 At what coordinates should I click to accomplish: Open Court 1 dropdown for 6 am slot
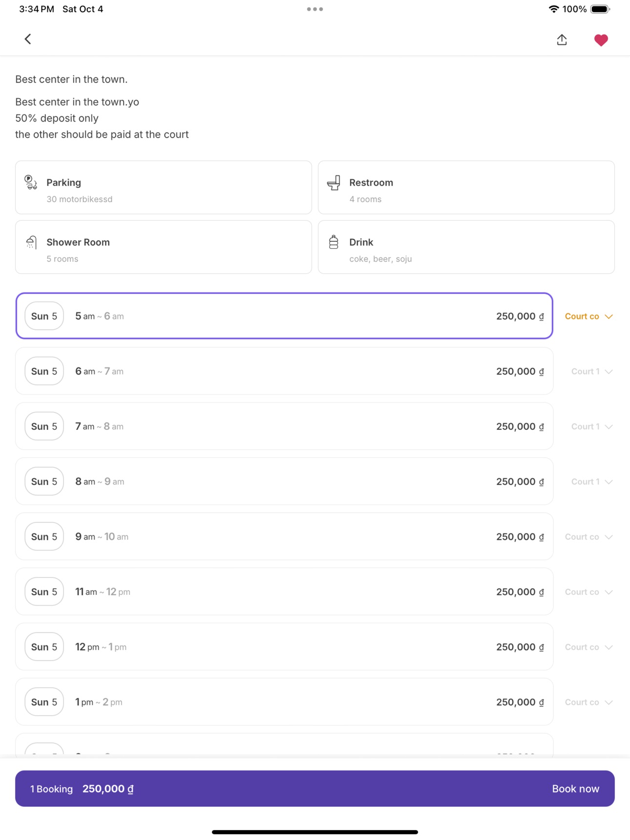click(592, 372)
